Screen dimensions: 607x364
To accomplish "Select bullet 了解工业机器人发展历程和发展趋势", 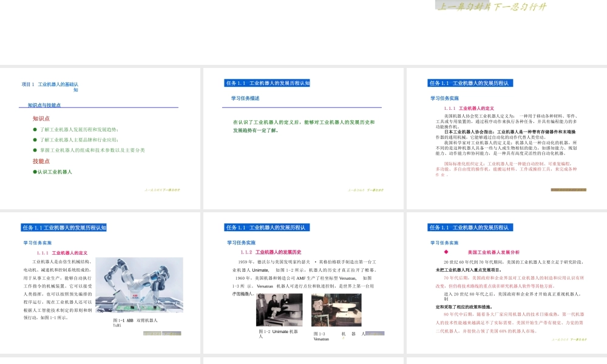I will (x=76, y=130).
